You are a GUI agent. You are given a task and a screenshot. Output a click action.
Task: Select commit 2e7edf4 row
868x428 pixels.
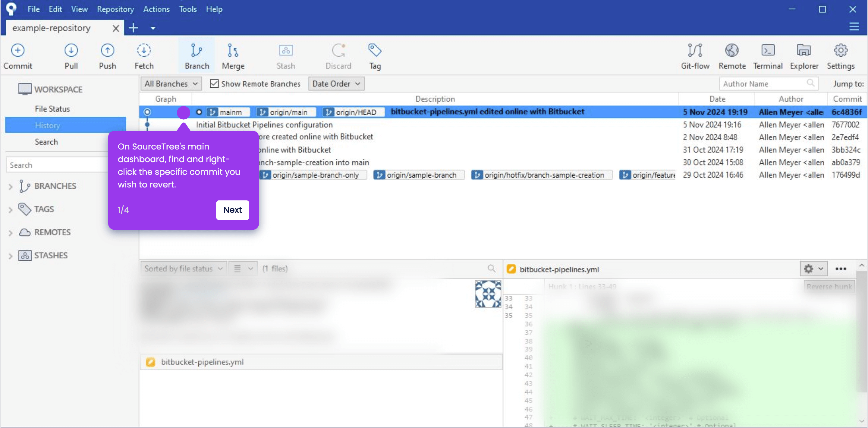click(503, 137)
